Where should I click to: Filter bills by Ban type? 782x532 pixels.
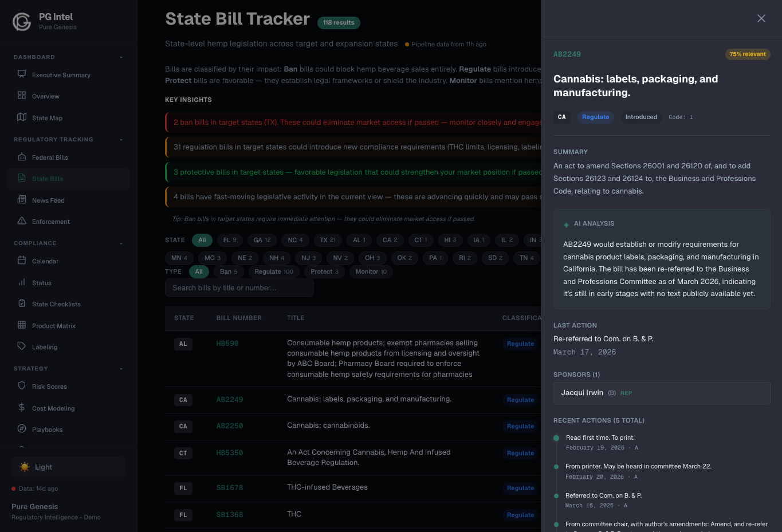(x=228, y=271)
